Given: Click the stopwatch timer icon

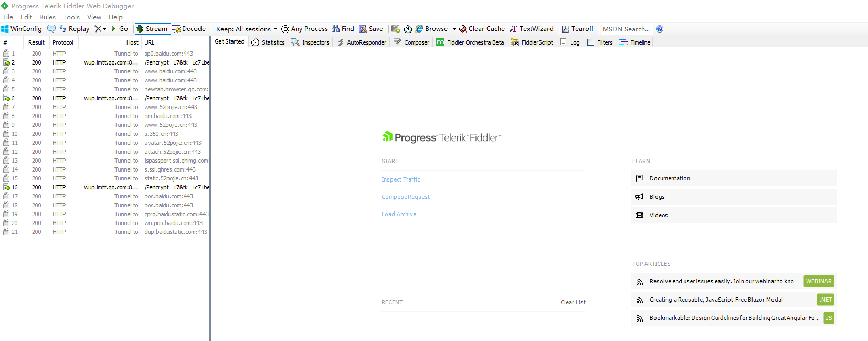Looking at the screenshot, I should (x=408, y=29).
